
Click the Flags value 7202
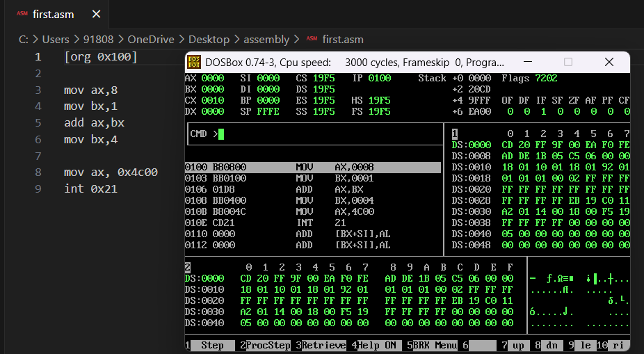tap(546, 78)
